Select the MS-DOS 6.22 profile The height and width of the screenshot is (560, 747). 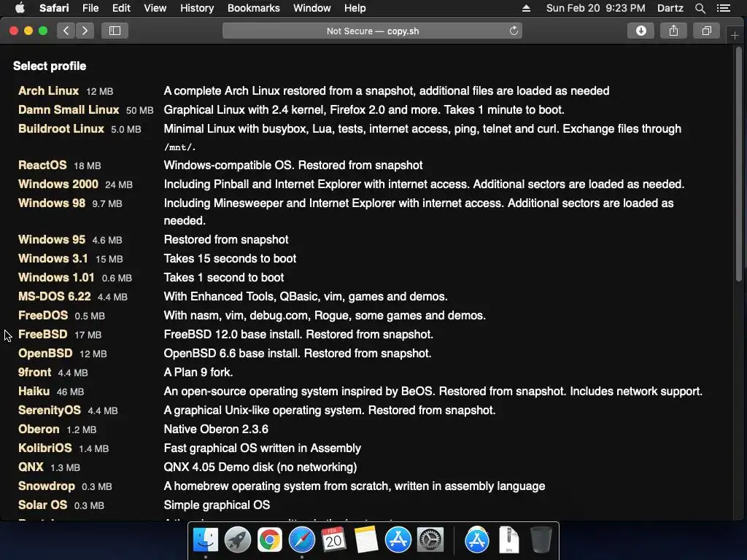54,297
